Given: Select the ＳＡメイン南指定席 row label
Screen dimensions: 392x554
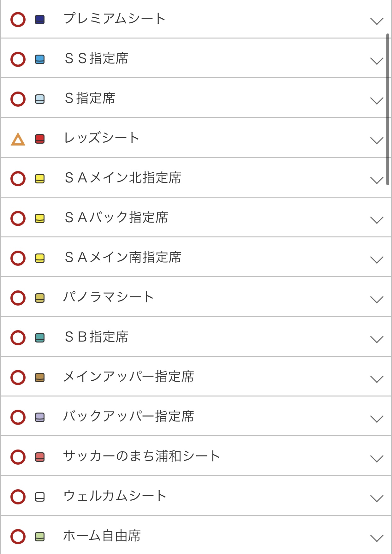Looking at the screenshot, I should pyautogui.click(x=123, y=257).
